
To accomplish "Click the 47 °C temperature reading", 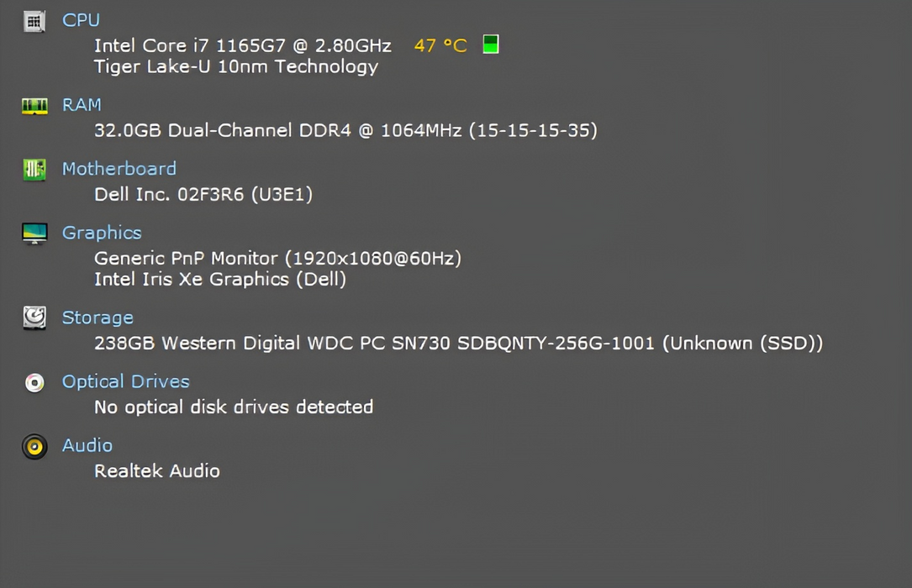I will tap(440, 45).
